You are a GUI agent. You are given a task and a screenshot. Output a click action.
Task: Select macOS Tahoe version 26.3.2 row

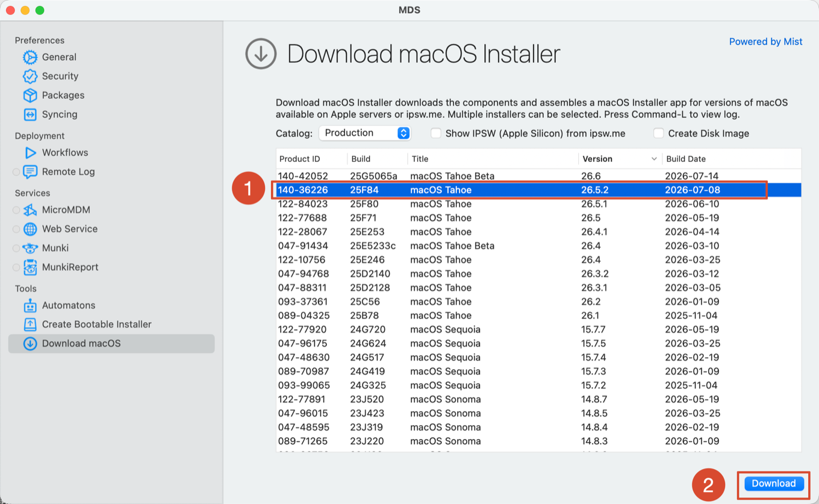point(539,274)
